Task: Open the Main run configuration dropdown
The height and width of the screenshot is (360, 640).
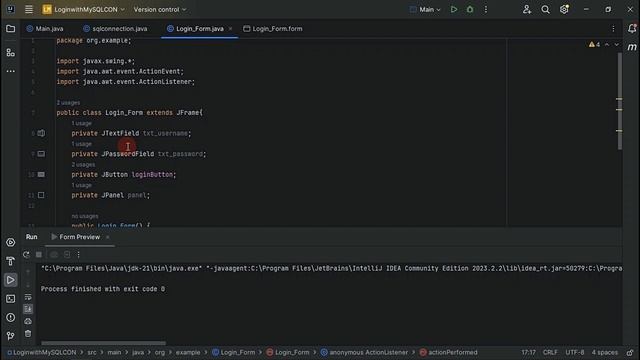Action: pyautogui.click(x=425, y=9)
